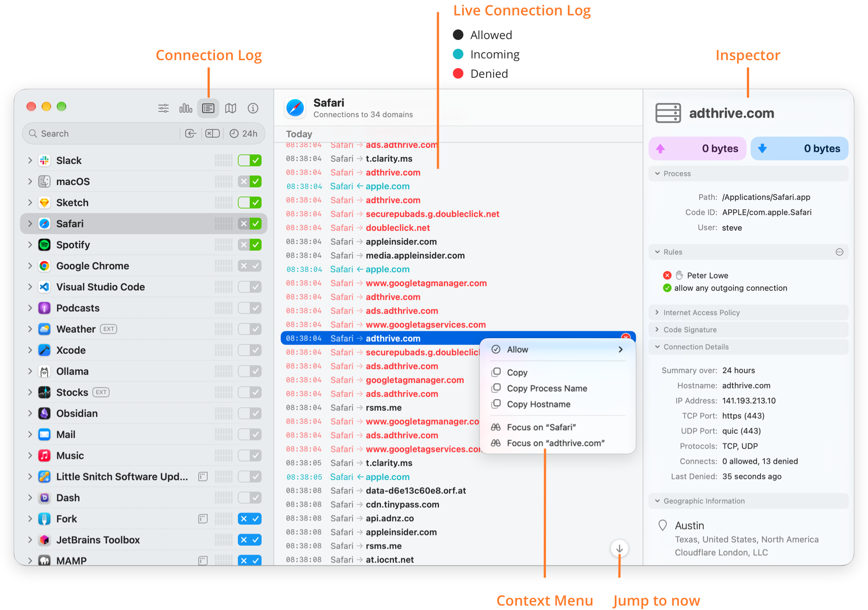
Task: Toggle the Fork allow/deny switch
Action: point(250,519)
